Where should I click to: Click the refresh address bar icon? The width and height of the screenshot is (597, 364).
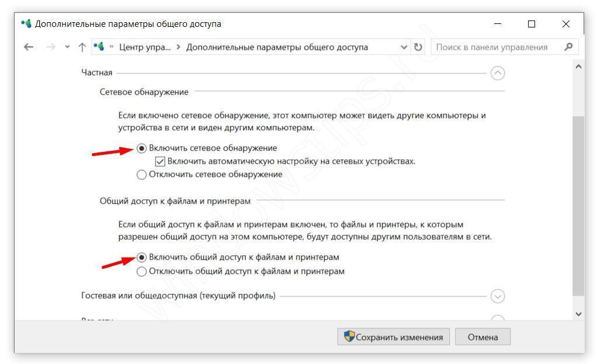click(x=418, y=47)
